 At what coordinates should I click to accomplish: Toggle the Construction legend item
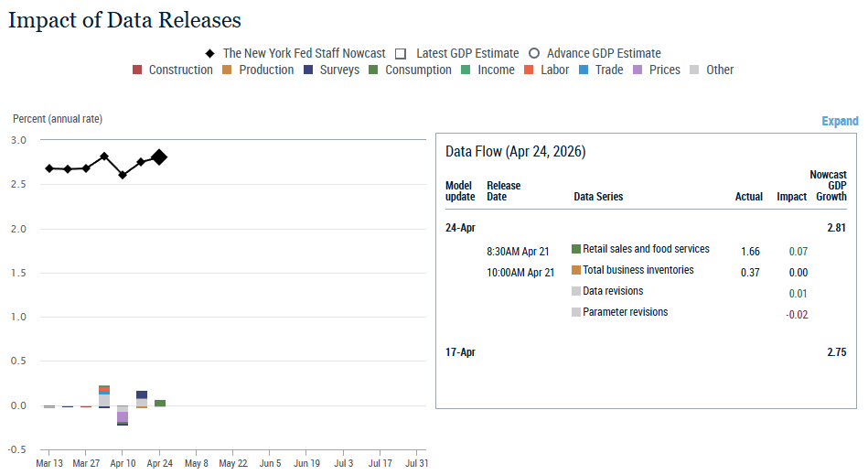point(172,70)
